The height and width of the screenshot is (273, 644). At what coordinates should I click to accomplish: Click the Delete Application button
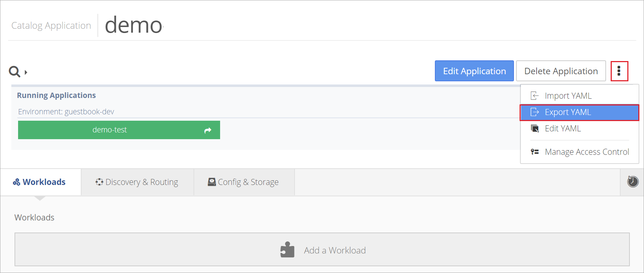tap(561, 71)
